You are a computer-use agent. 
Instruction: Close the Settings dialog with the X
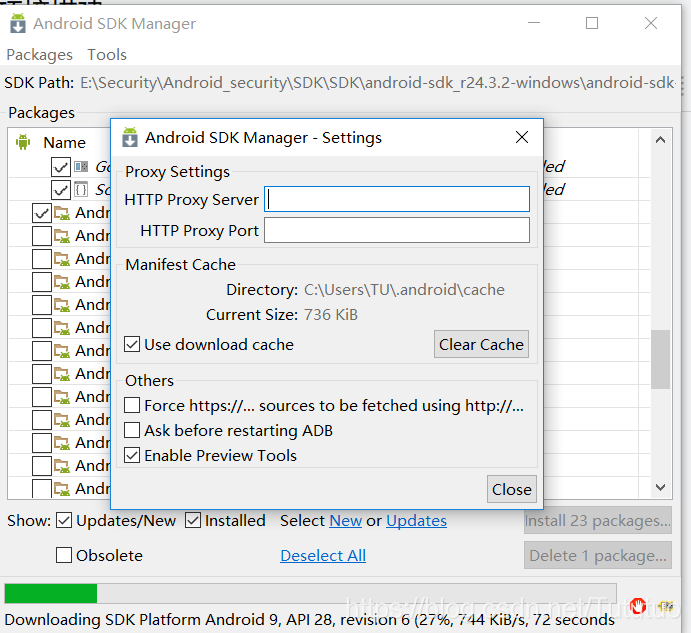pos(522,137)
